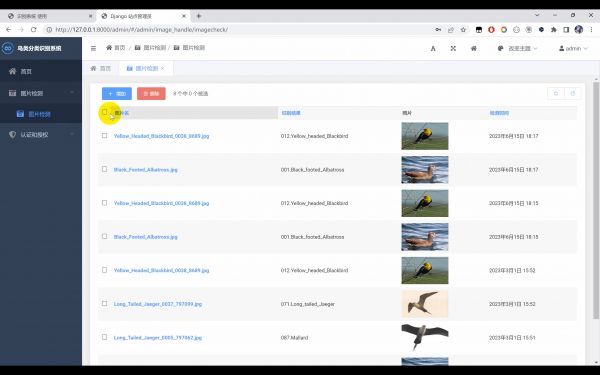The image size is (600, 375).
Task: Open the Long_Tailed_Jaeger_0037_797099.jpg link
Action: 158,304
